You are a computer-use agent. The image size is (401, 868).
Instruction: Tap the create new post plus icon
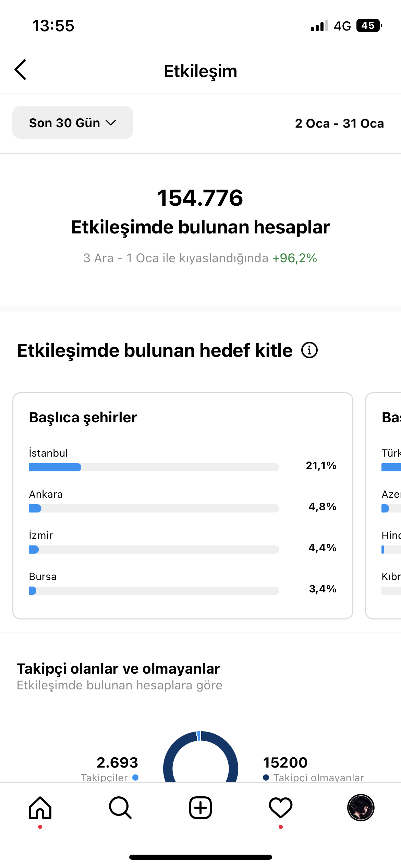200,808
